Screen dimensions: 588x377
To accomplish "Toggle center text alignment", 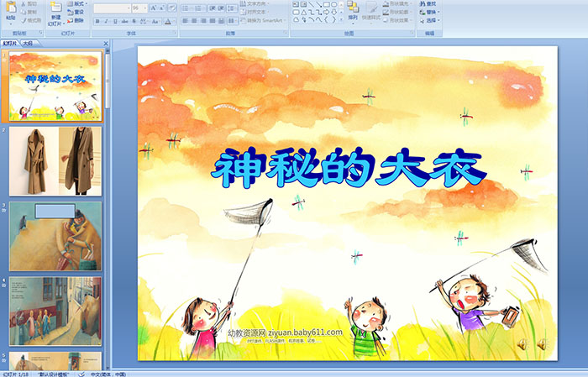I will point(194,21).
